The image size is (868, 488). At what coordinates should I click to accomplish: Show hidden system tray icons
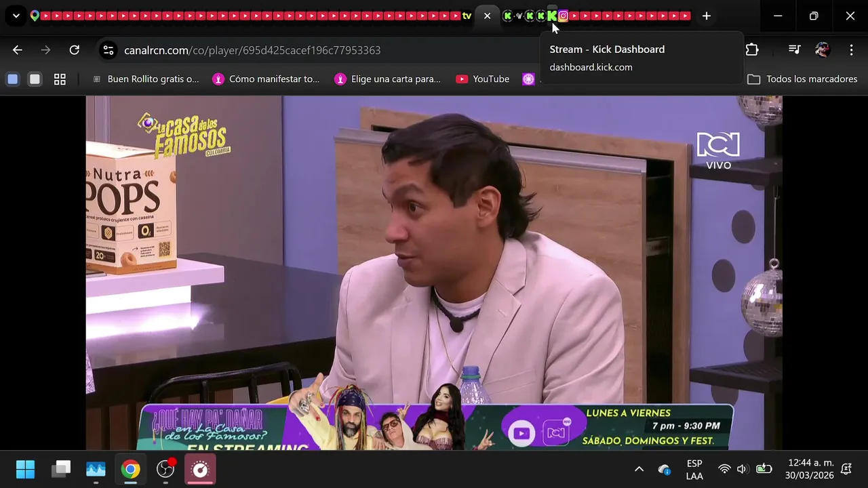click(x=639, y=469)
